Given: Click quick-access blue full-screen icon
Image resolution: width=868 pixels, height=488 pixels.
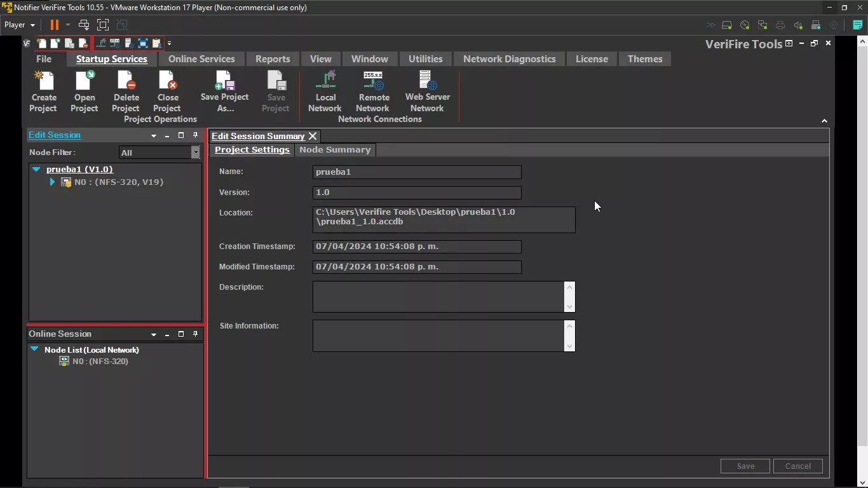Looking at the screenshot, I should coord(143,43).
